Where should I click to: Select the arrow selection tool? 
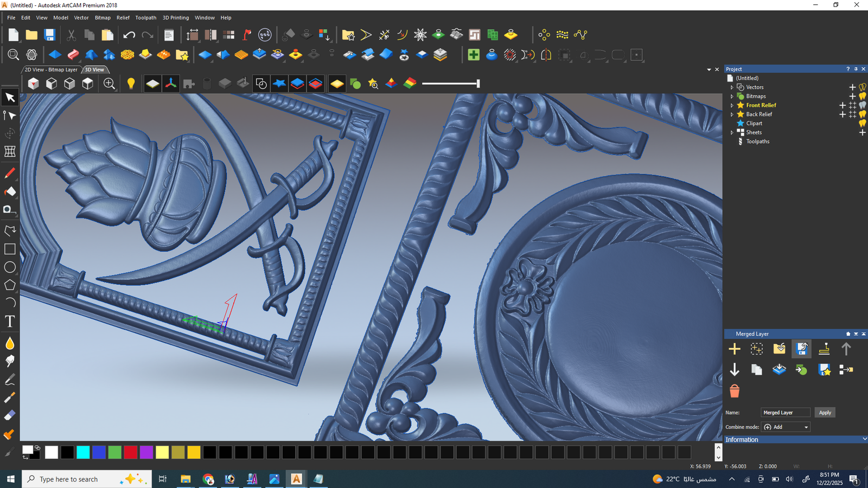[x=10, y=98]
